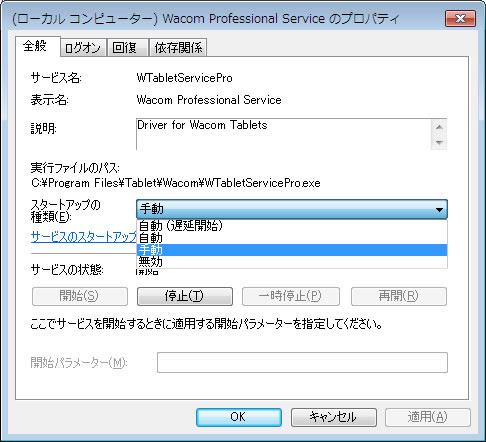Click the 一時停止(P) button
The image size is (486, 442).
pyautogui.click(x=291, y=296)
